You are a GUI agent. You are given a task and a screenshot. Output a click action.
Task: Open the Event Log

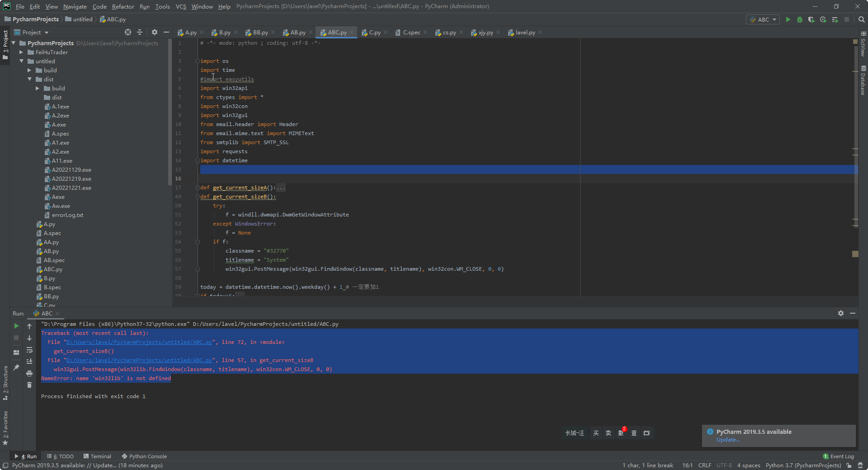click(x=838, y=456)
